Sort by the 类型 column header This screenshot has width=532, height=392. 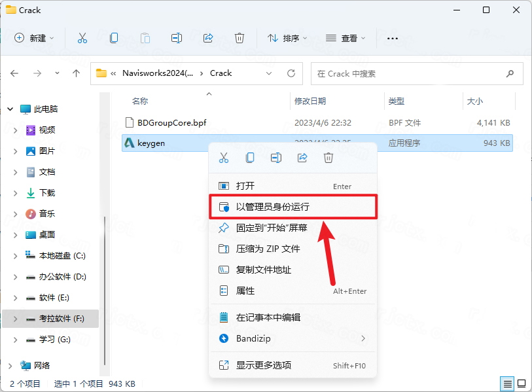397,101
